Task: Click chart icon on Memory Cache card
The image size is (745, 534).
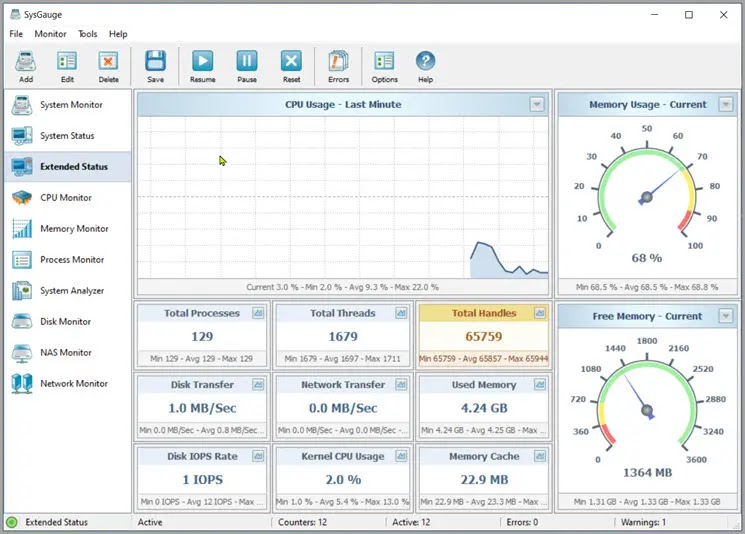Action: tap(540, 456)
